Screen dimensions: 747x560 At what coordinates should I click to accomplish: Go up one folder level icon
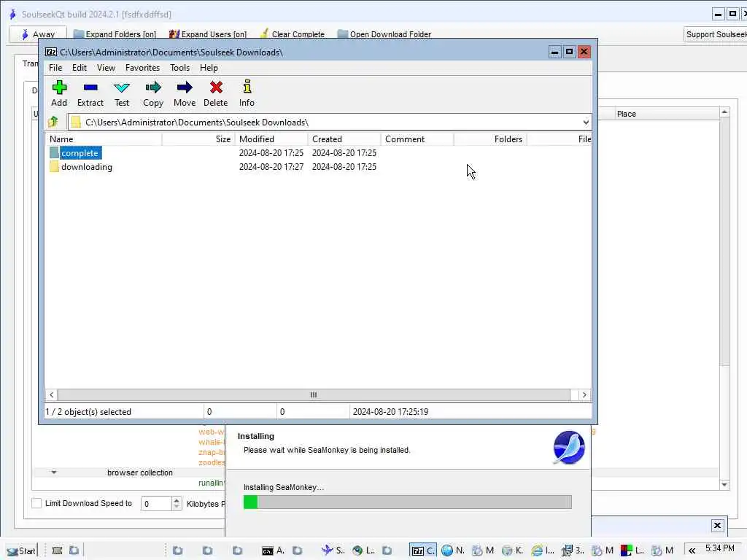[53, 122]
